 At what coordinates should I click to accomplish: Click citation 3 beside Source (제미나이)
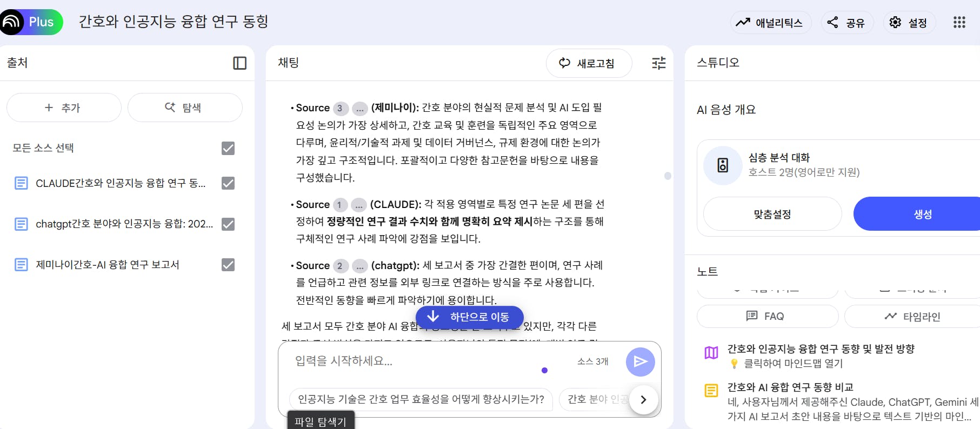pos(340,108)
